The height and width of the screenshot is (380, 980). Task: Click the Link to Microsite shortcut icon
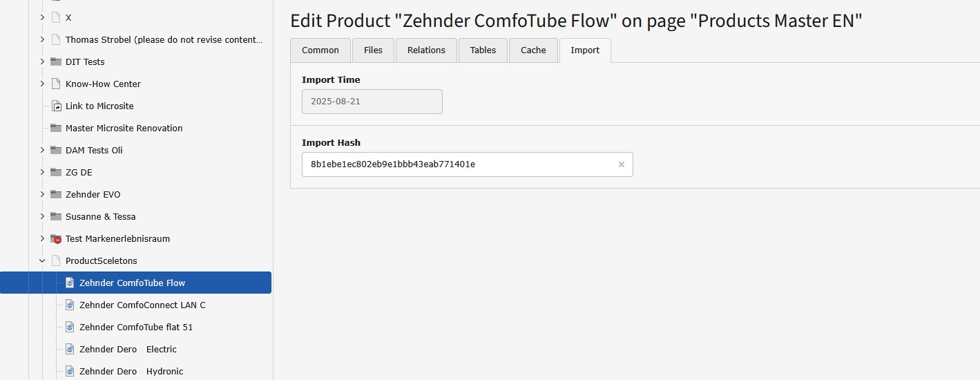56,106
